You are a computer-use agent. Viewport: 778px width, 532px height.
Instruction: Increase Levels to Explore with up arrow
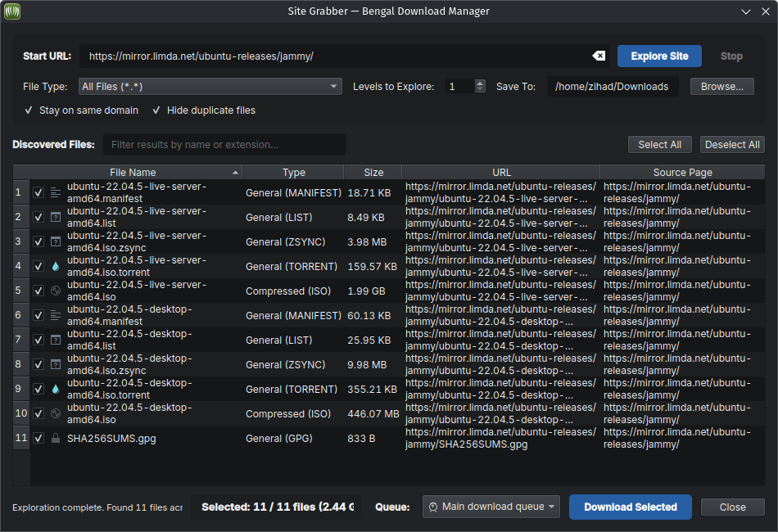tap(480, 83)
